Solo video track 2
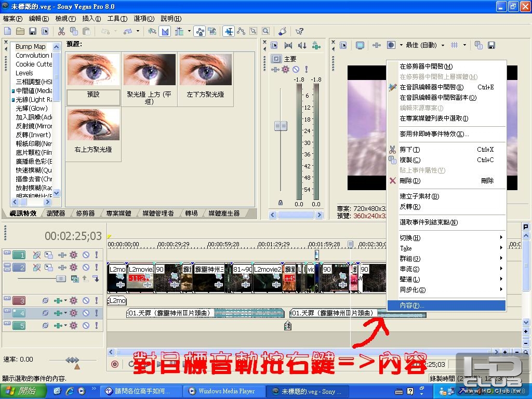The width and height of the screenshot is (532, 399). click(97, 268)
